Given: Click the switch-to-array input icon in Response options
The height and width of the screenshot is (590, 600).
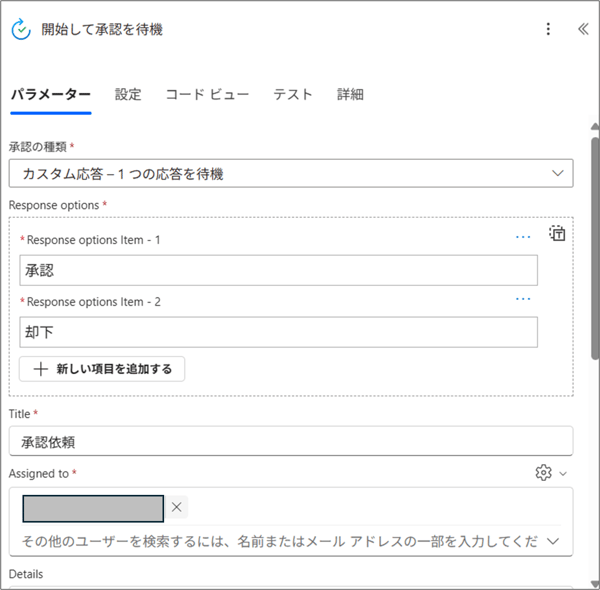Looking at the screenshot, I should click(557, 234).
